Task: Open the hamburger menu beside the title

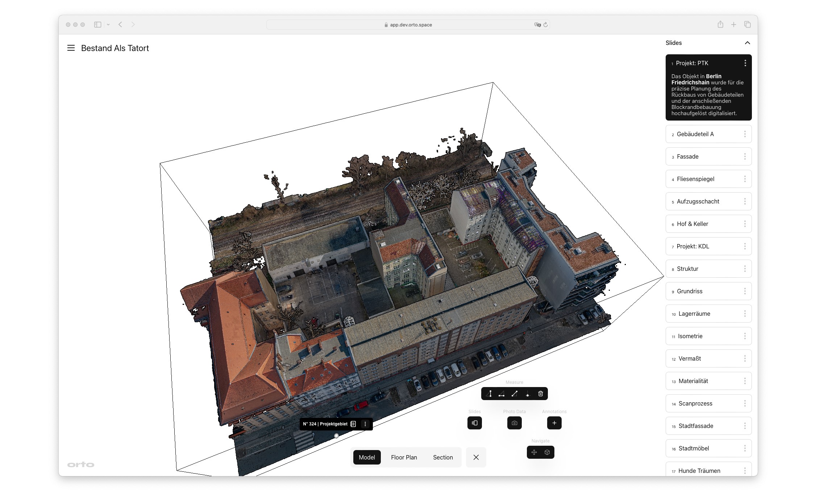Action: tap(71, 48)
